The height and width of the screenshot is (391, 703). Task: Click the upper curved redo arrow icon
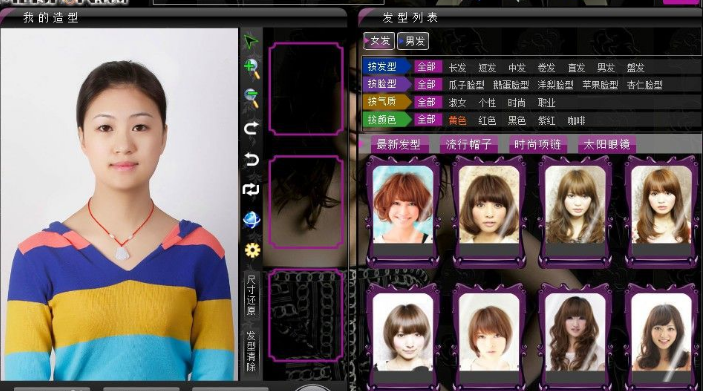[x=251, y=129]
